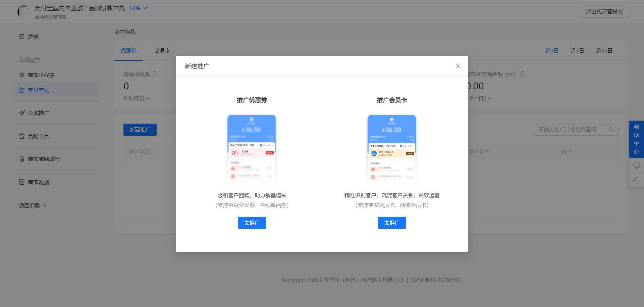Image resolution: width=644 pixels, height=307 pixels.
Task: Switch to the 会员卡 tab
Action: pyautogui.click(x=162, y=51)
